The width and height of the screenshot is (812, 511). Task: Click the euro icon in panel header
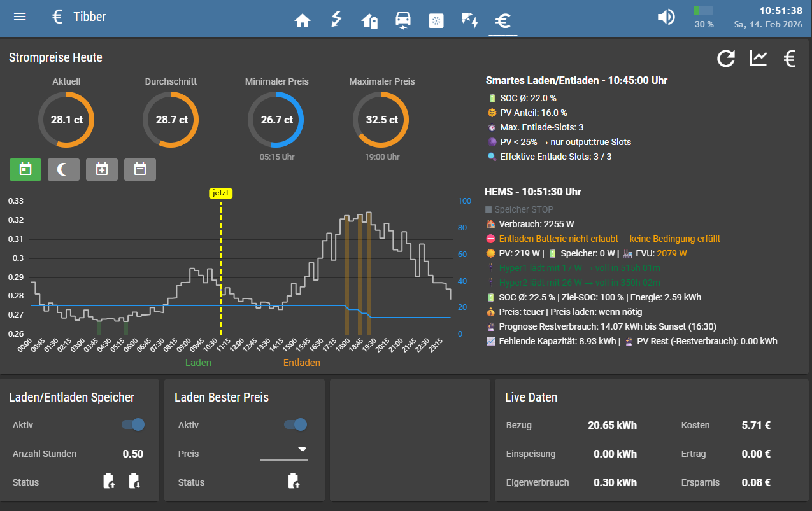[x=790, y=59]
